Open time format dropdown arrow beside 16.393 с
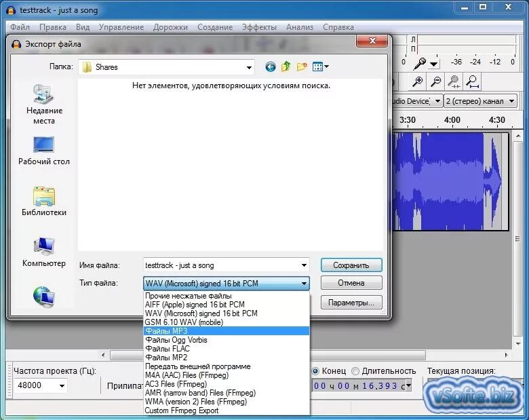The width and height of the screenshot is (529, 420). [x=408, y=385]
